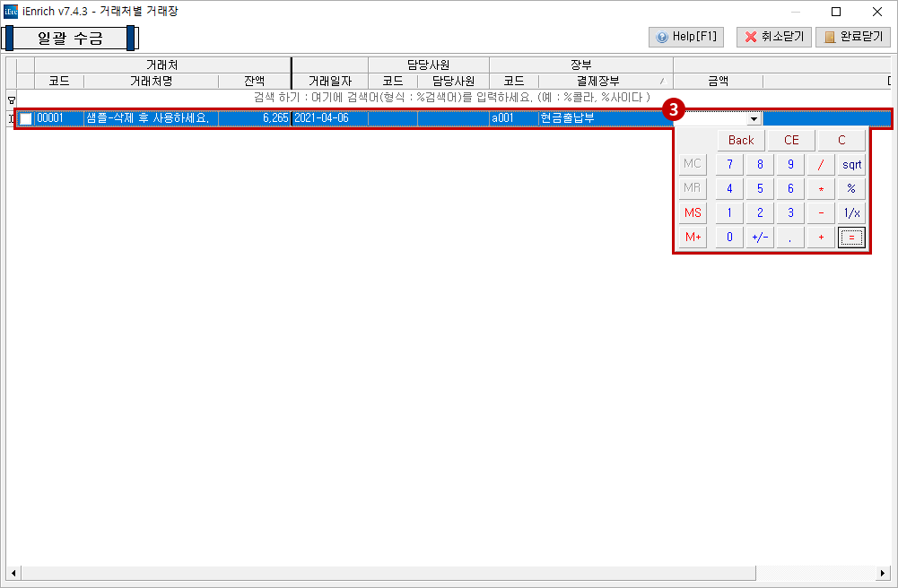Image resolution: width=898 pixels, height=588 pixels.
Task: Tap calculator digit 2
Action: click(760, 212)
